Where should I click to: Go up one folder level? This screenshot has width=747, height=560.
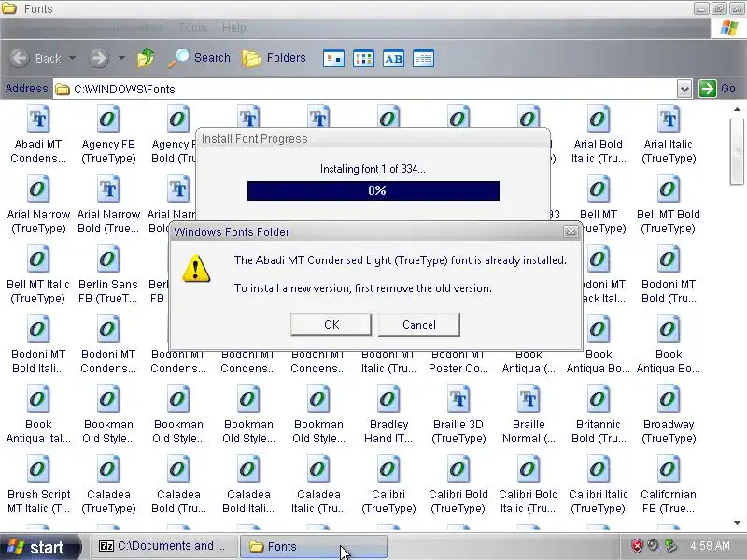click(x=147, y=58)
